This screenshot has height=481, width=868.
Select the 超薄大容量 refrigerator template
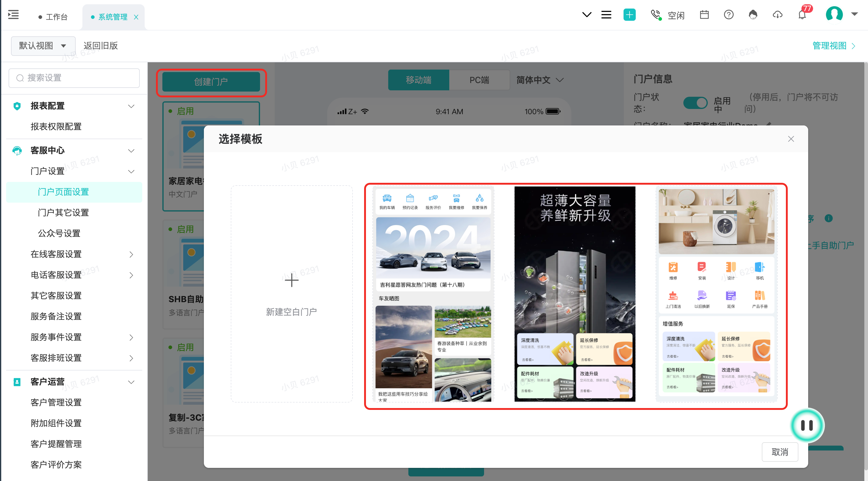point(574,294)
